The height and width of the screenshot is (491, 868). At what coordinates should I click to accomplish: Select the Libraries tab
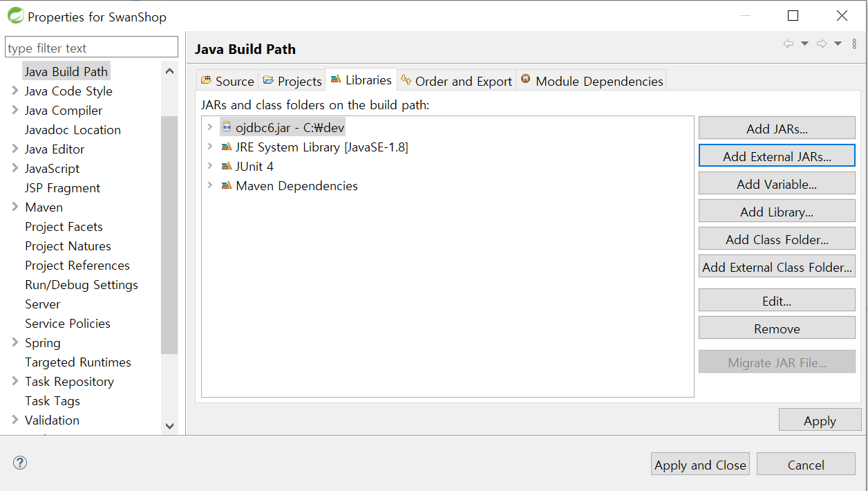[x=361, y=80]
